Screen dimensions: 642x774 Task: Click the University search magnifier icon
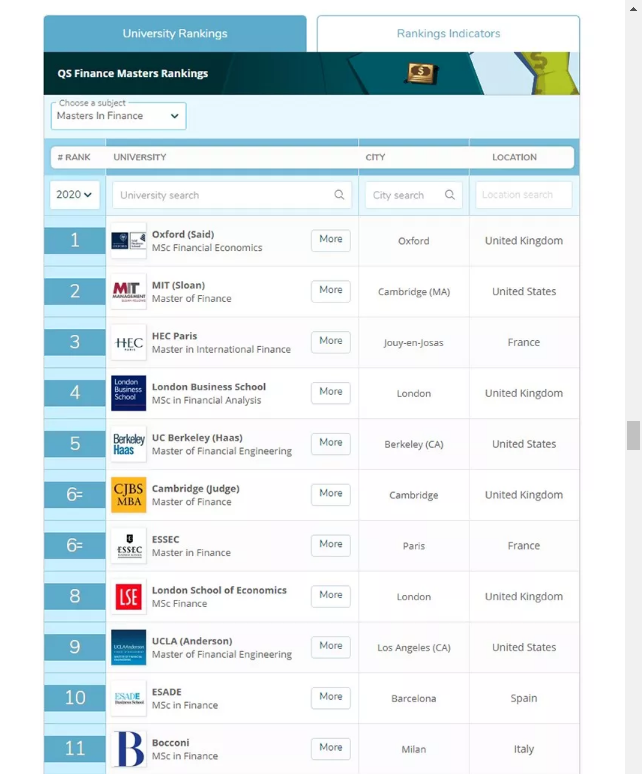(x=339, y=194)
